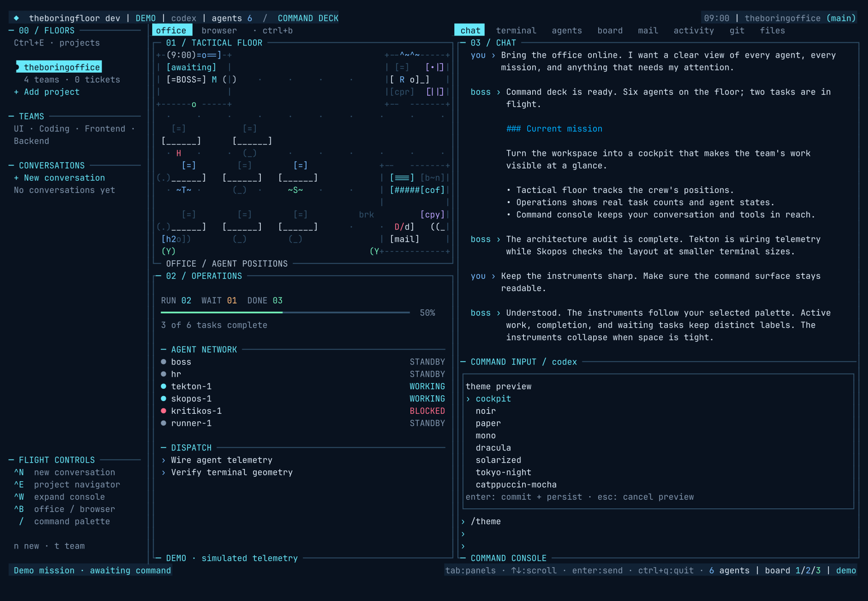This screenshot has height=601, width=868.
Task: Click the tasks progress bar
Action: (x=285, y=312)
